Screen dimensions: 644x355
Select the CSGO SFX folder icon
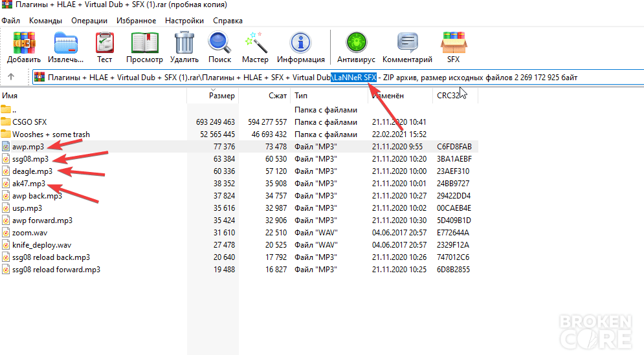(x=6, y=122)
